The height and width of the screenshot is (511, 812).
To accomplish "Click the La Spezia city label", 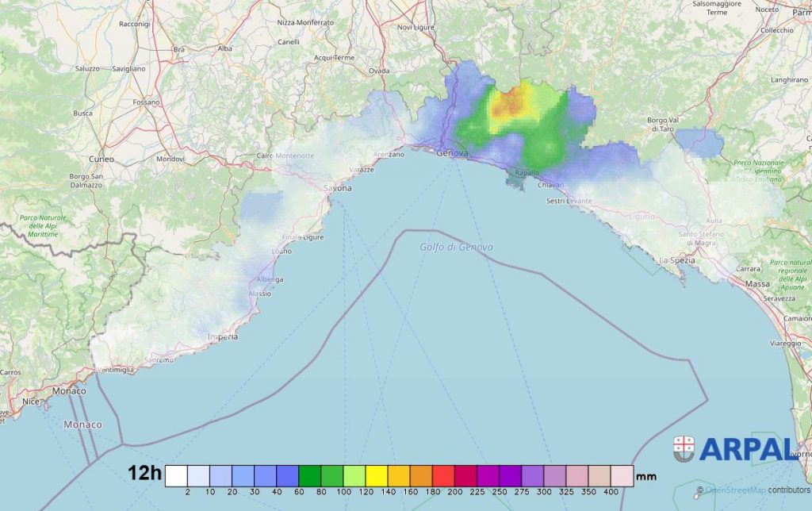I will (677, 260).
